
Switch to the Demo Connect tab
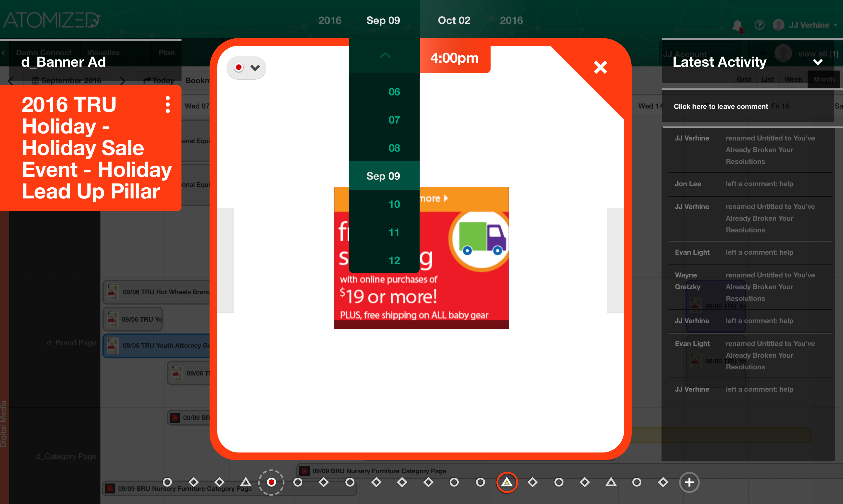(44, 53)
